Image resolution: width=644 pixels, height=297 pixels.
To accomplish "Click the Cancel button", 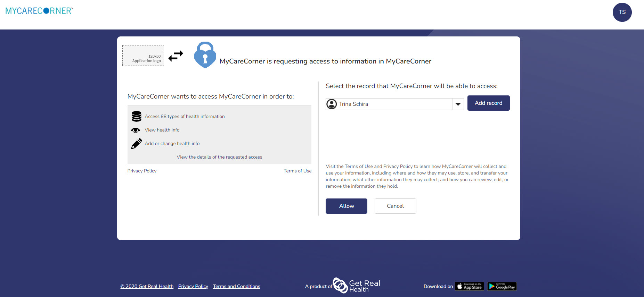I will pyautogui.click(x=395, y=206).
